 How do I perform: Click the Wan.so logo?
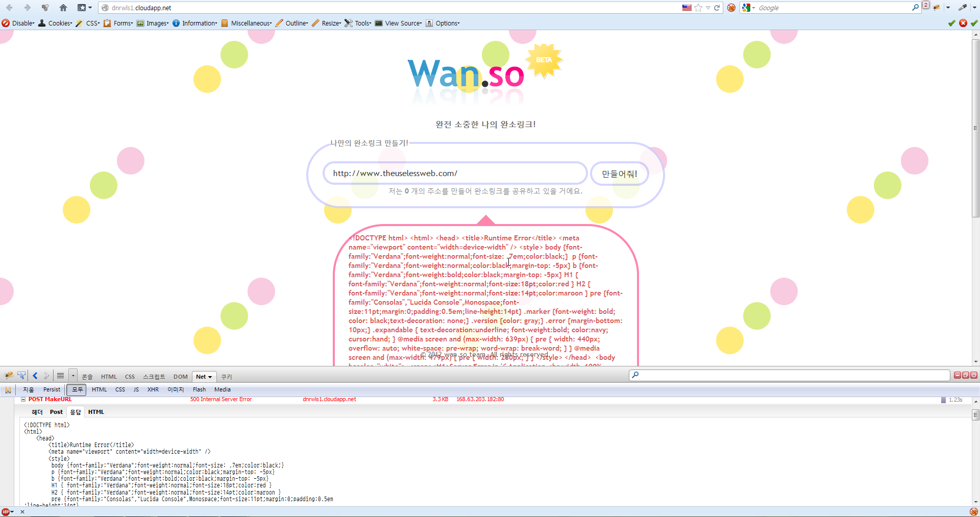pos(466,74)
